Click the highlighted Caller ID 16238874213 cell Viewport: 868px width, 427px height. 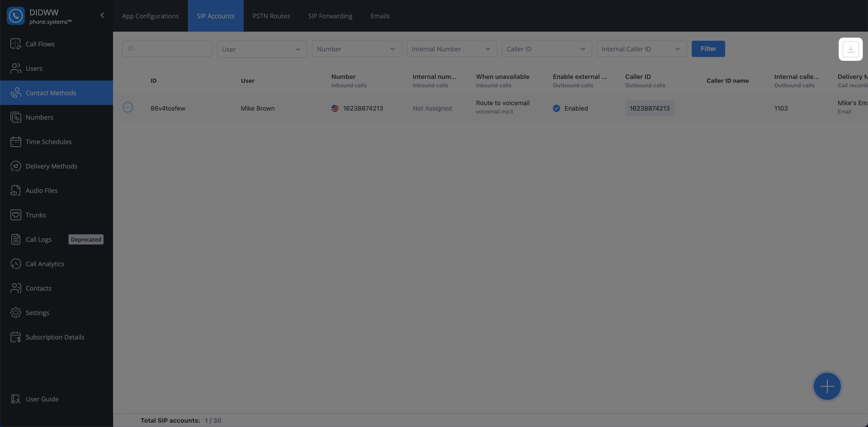click(x=649, y=108)
